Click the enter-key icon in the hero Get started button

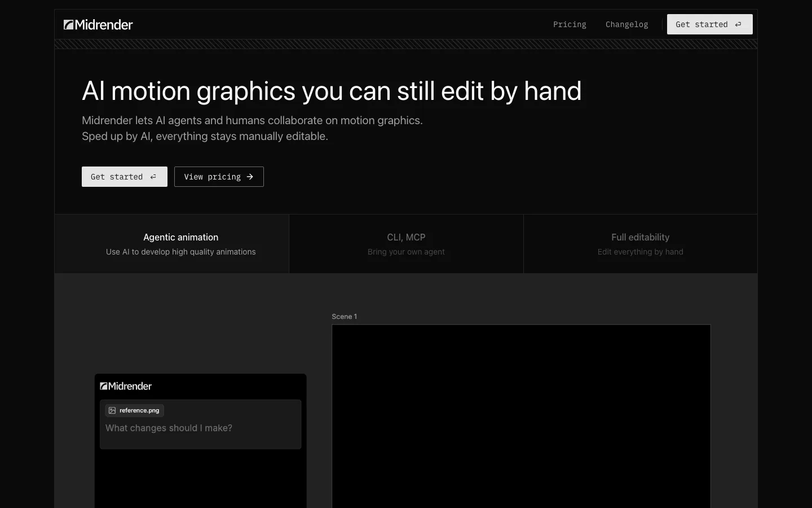(153, 177)
